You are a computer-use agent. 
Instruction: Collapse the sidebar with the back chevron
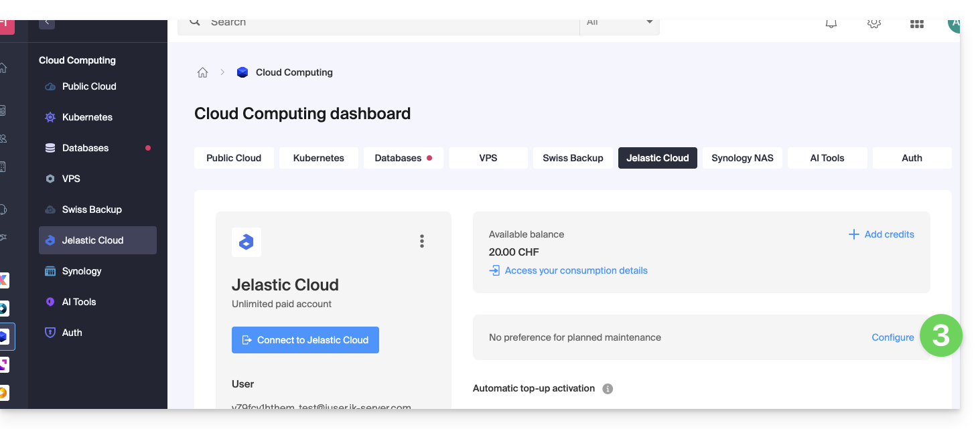pyautogui.click(x=46, y=23)
